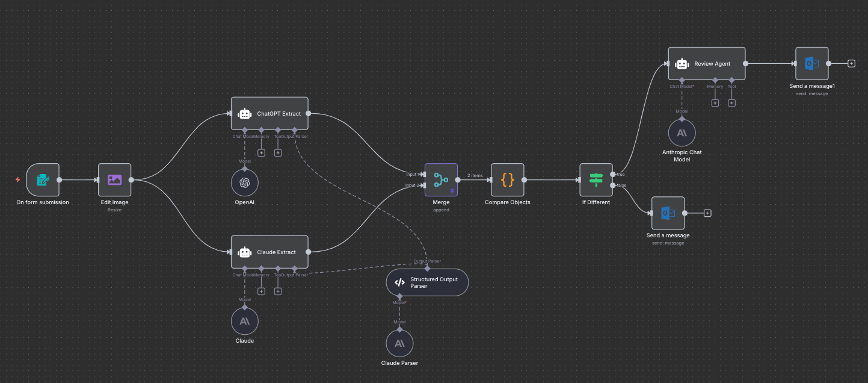This screenshot has height=383, width=868.
Task: Select the Send a message Outlook node
Action: click(668, 213)
